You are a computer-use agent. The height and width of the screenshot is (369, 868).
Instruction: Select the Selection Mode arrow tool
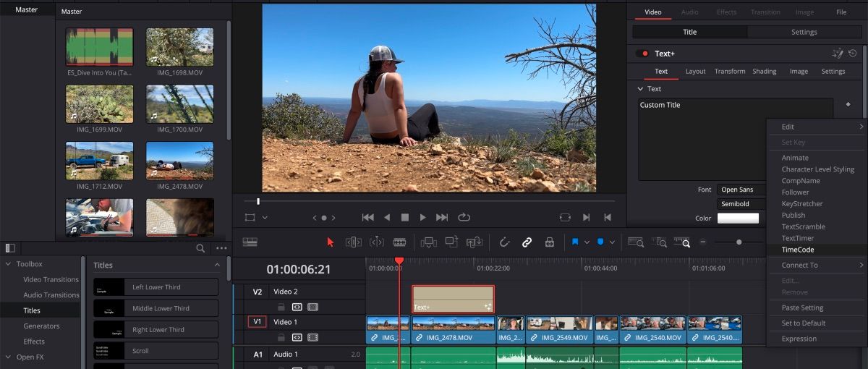[x=331, y=242]
